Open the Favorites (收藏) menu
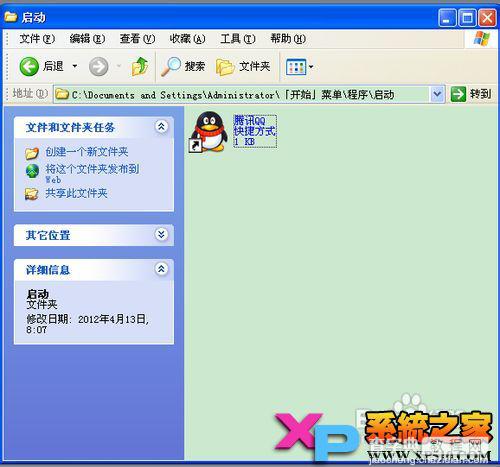Image resolution: width=500 pixels, height=467 pixels. pyautogui.click(x=187, y=39)
